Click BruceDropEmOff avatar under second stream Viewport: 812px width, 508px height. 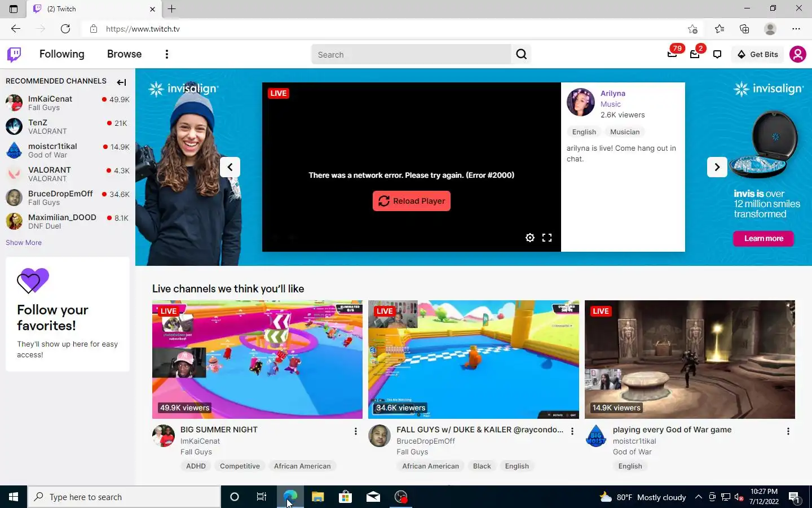tap(379, 436)
